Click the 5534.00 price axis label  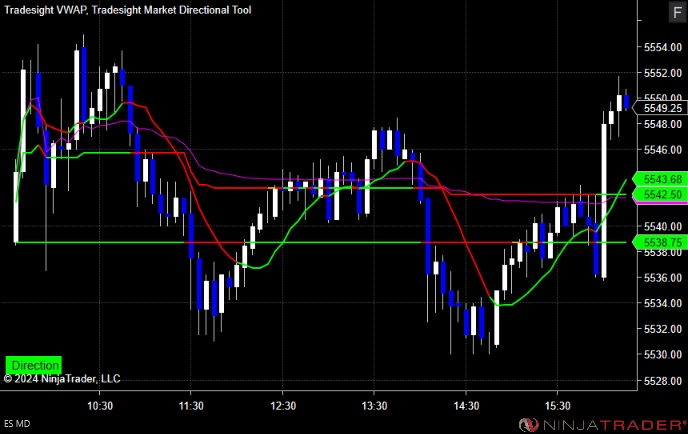pyautogui.click(x=663, y=303)
